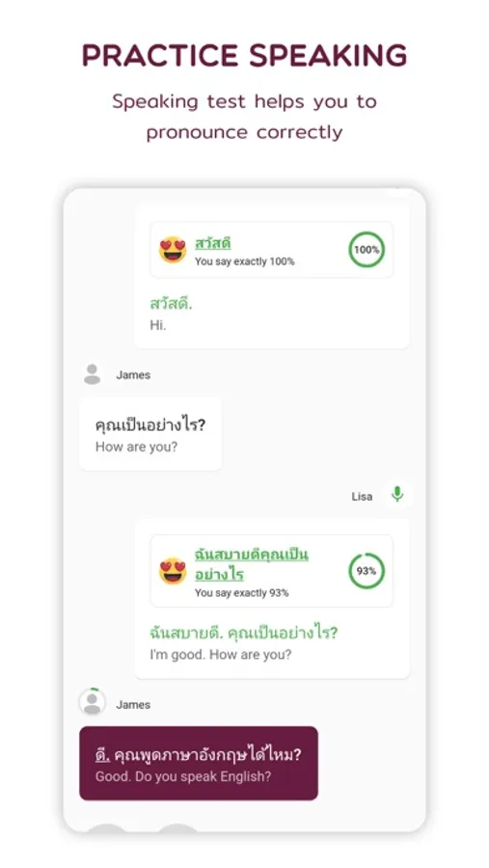Tap the underlined ดี word in the maroon bubble

(102, 755)
